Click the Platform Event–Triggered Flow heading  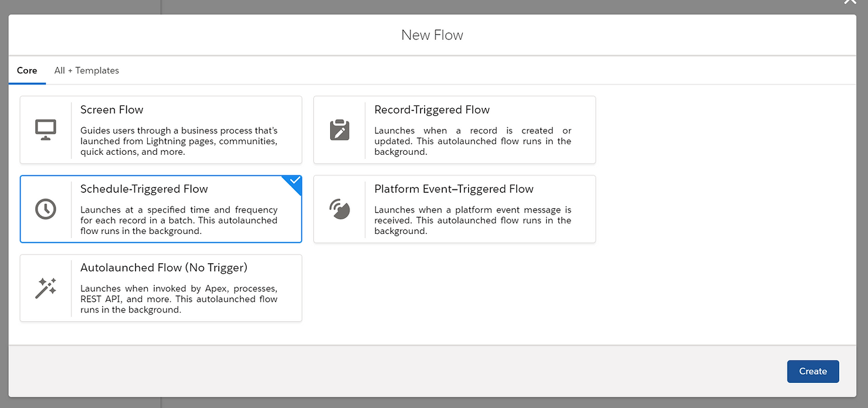click(x=454, y=189)
